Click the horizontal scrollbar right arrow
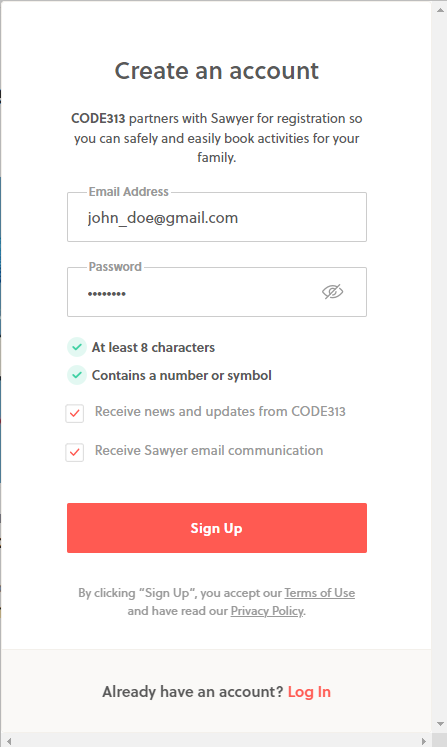The width and height of the screenshot is (447, 747). pos(424,741)
